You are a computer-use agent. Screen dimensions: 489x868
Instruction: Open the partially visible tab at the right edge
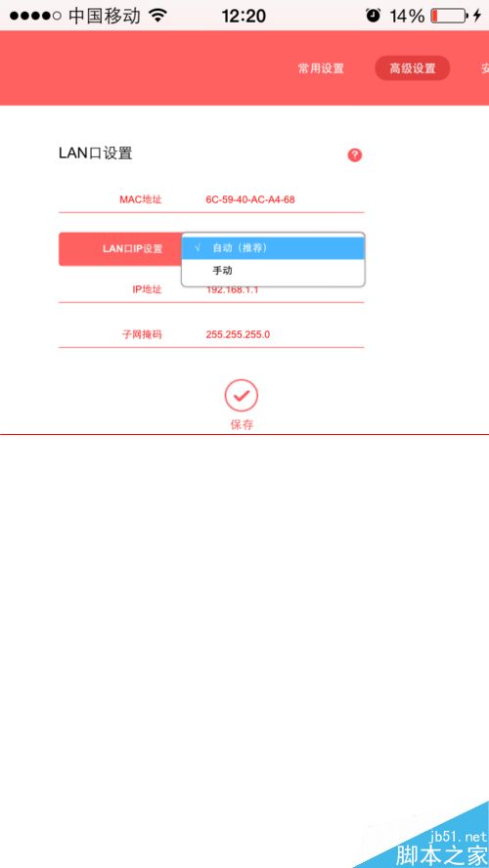(x=482, y=68)
